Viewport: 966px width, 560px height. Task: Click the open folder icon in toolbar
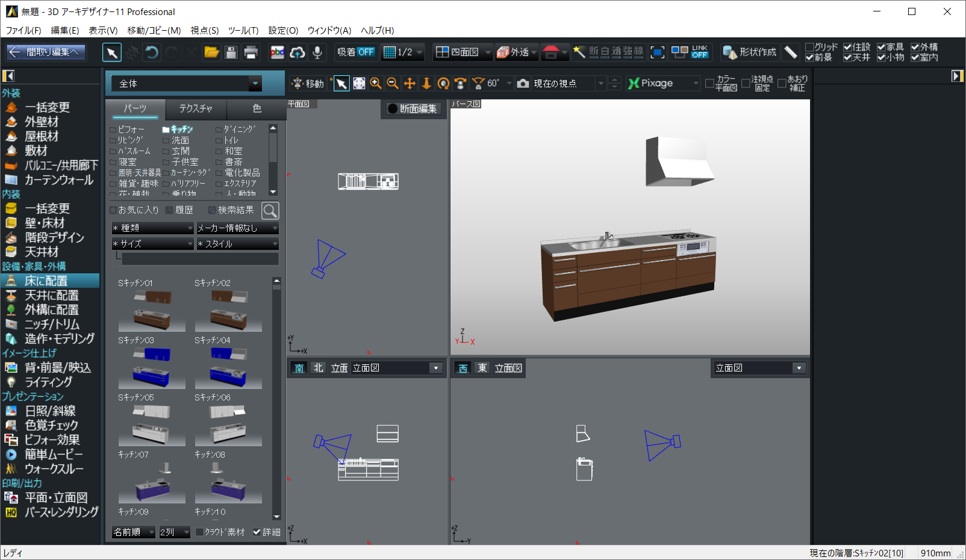point(211,52)
